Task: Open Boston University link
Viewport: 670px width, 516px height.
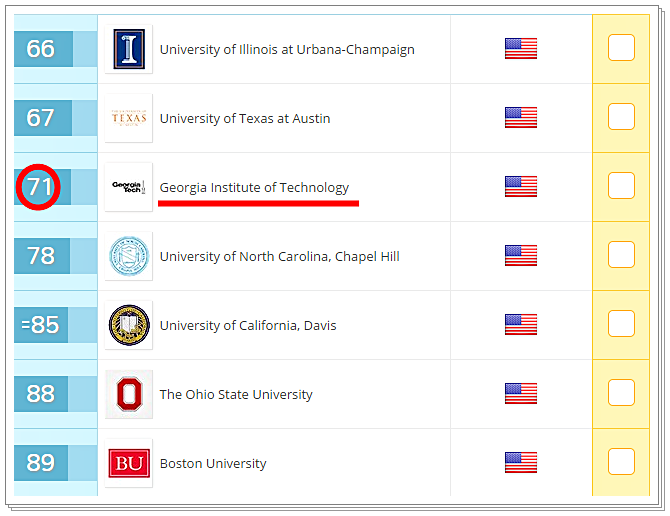Action: tap(213, 463)
